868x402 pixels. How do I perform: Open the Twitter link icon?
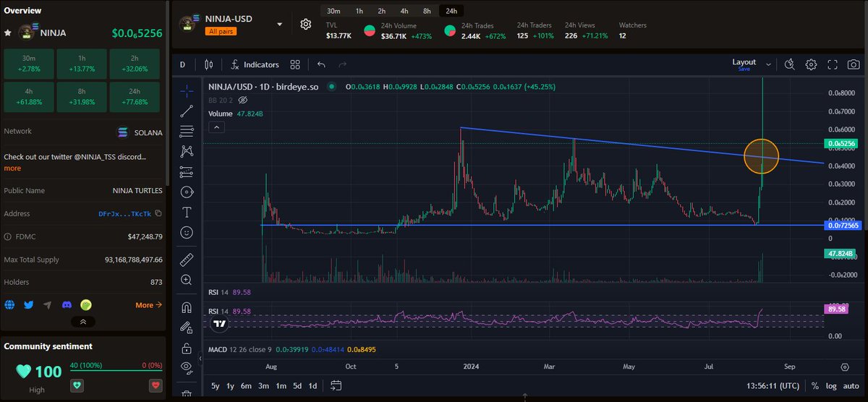(x=29, y=305)
